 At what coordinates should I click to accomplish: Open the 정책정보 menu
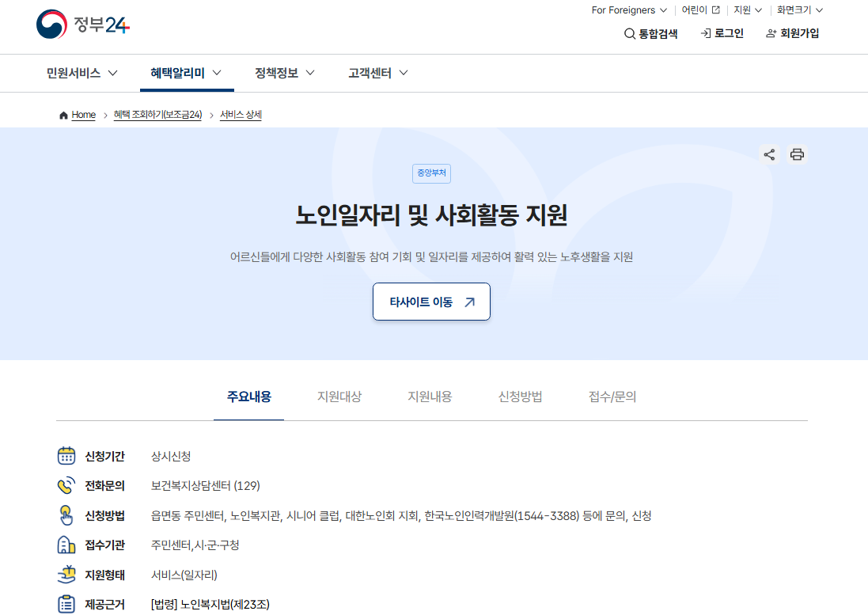click(284, 73)
